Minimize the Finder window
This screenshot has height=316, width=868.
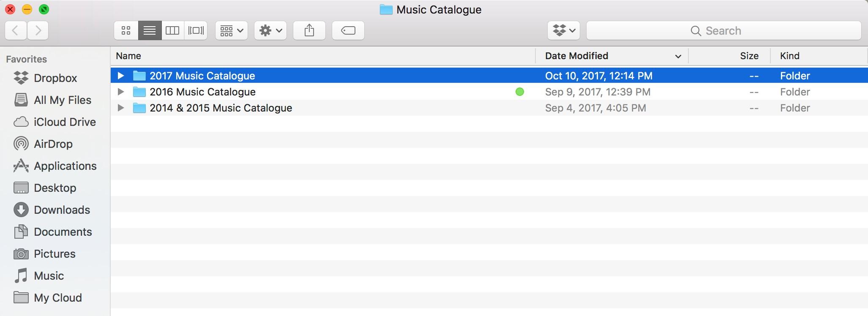pos(27,9)
